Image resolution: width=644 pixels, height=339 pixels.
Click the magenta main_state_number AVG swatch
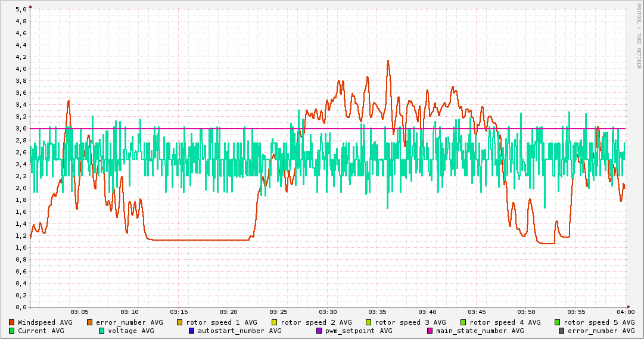point(430,331)
